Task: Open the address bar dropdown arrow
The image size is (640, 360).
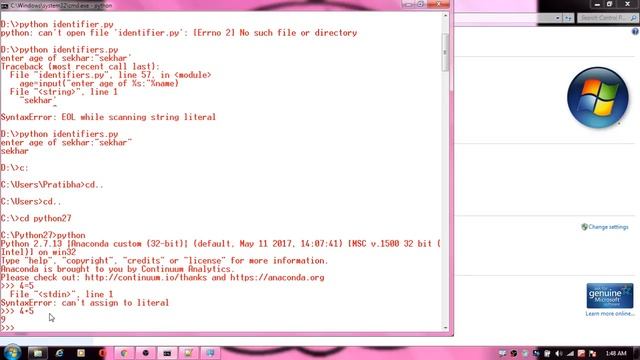Action: 558,18
